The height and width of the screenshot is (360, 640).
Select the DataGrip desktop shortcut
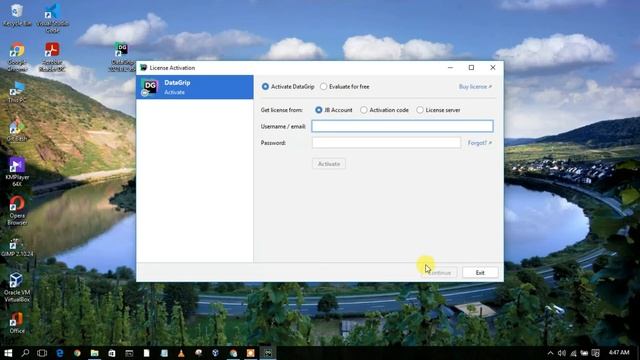(x=122, y=56)
